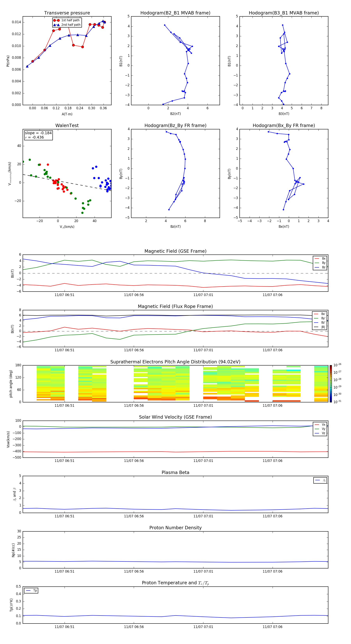This screenshot has width=351, height=644.
Task: Click the 'Hodogram(Bx_By FR frame)' title
Action: point(284,125)
